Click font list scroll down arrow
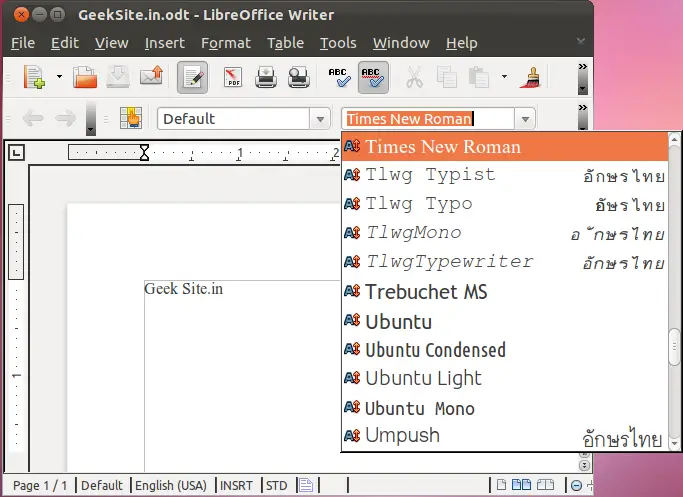The width and height of the screenshot is (683, 497). [x=674, y=444]
